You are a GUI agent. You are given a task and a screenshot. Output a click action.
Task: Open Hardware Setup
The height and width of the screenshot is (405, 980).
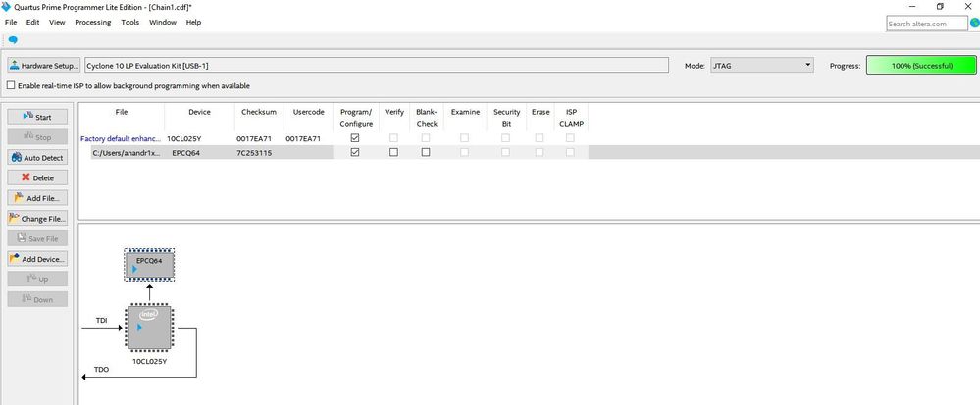pyautogui.click(x=44, y=65)
